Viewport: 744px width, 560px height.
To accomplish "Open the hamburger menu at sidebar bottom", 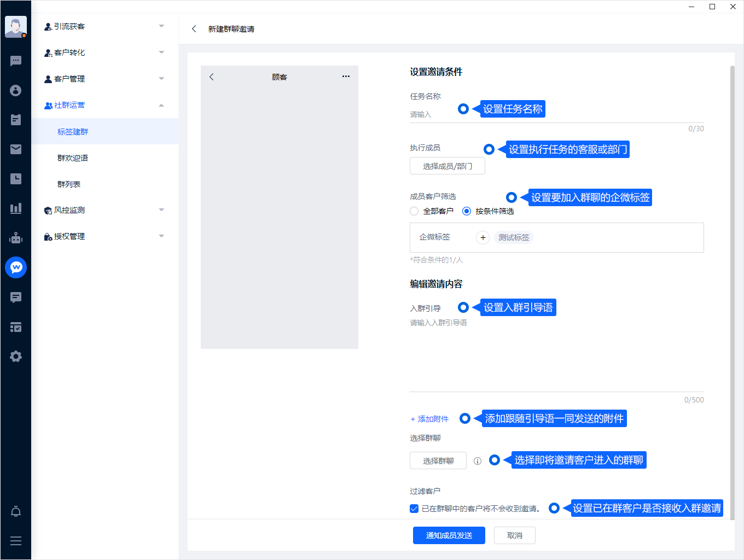I will [16, 541].
